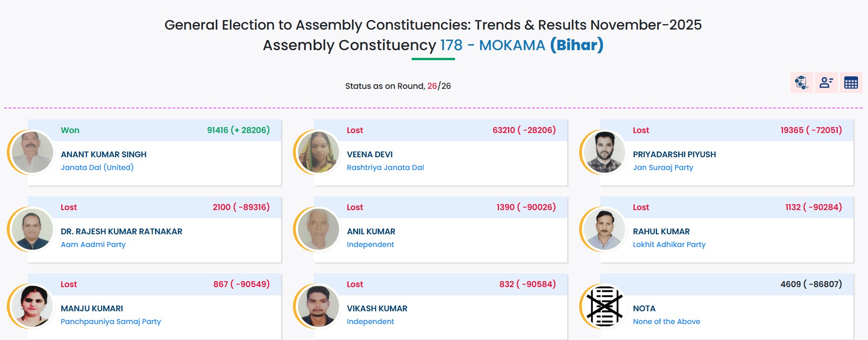Click the Won status label for Anant Kumar Singh
Screen dimensions: 868x340
70,130
